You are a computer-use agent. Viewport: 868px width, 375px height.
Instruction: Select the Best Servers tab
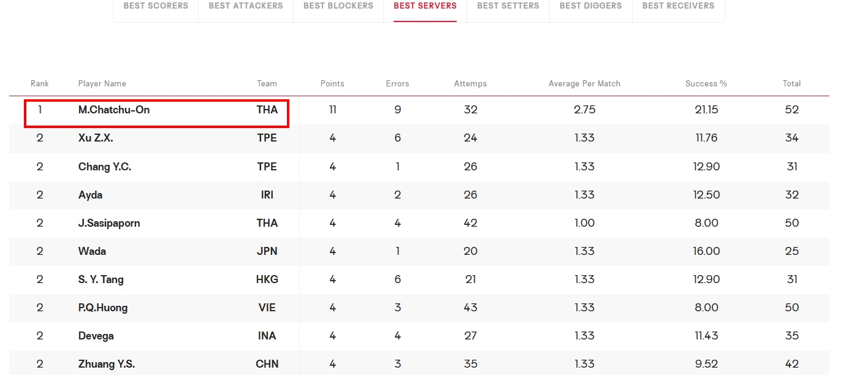click(425, 6)
